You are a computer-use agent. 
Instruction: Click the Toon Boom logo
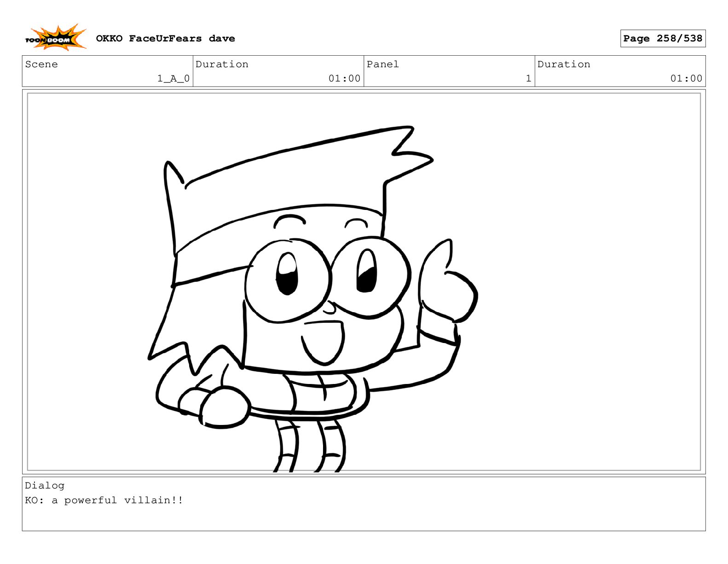55,37
